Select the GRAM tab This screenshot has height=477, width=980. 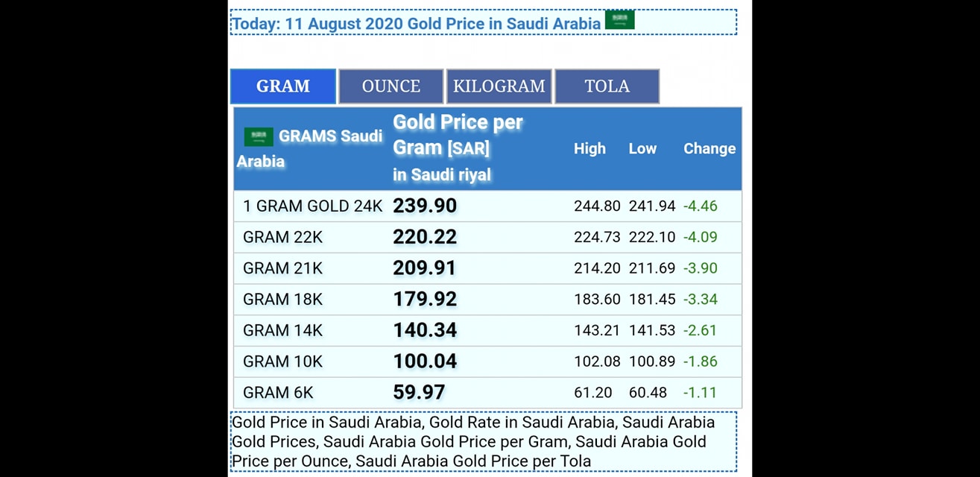[283, 86]
